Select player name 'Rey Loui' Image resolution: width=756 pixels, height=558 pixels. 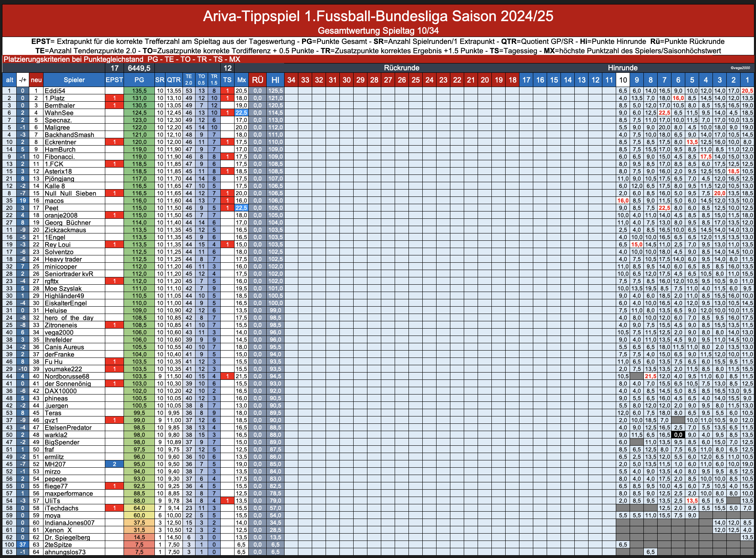57,244
